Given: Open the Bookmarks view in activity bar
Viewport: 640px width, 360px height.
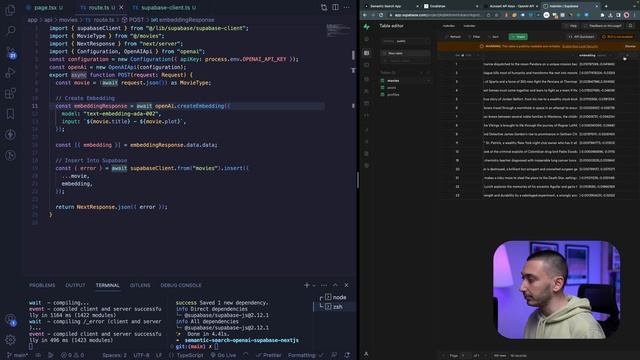Looking at the screenshot, I should (x=10, y=114).
